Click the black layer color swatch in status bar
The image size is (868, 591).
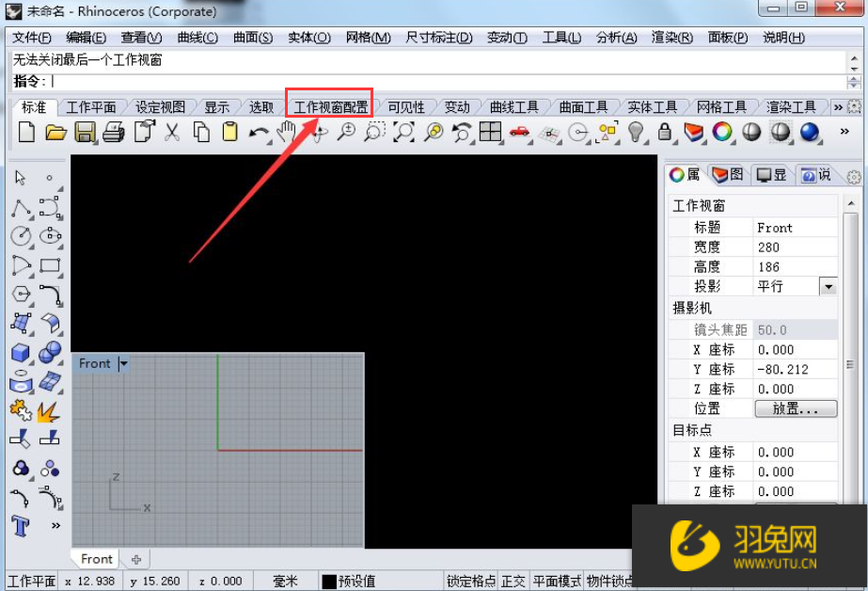coord(329,582)
